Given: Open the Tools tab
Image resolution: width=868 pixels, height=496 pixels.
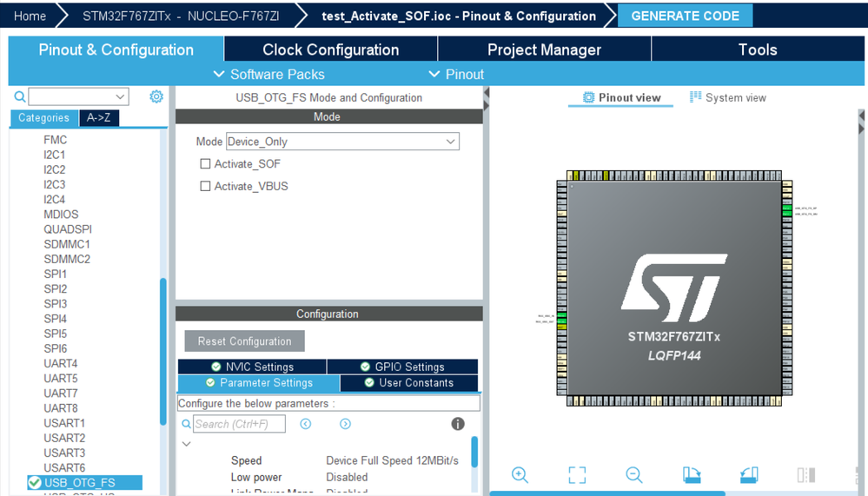Looking at the screenshot, I should [758, 50].
